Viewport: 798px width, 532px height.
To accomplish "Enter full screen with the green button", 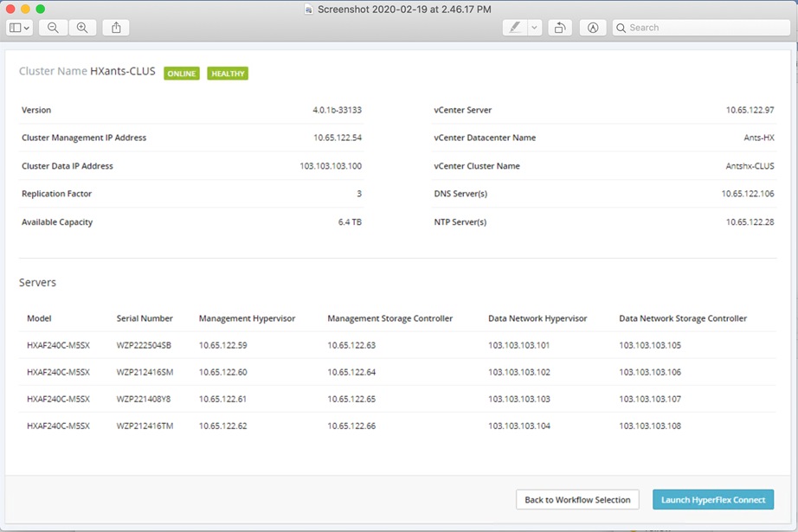I will 41,10.
